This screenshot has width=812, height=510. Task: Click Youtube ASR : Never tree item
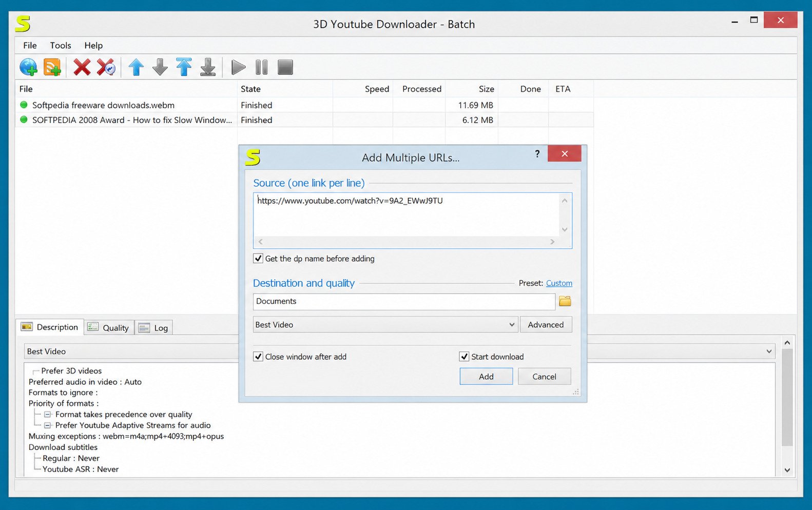click(81, 469)
